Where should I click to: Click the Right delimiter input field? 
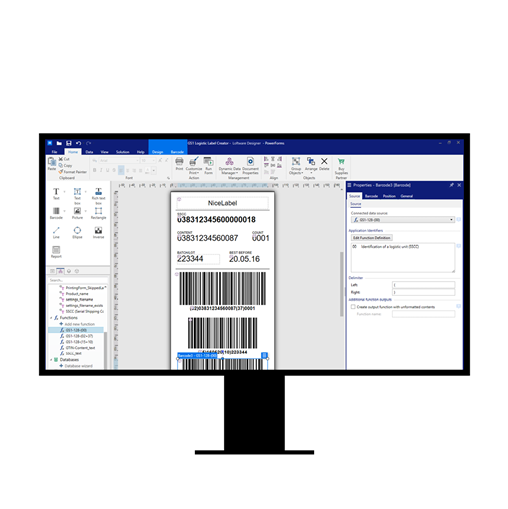pyautogui.click(x=423, y=292)
